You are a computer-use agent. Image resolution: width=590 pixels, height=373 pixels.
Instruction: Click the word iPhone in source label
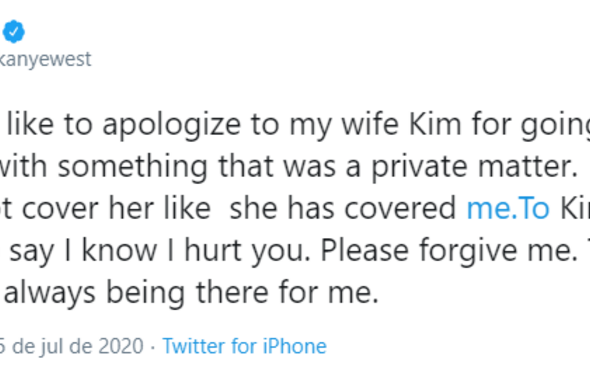[x=294, y=346]
